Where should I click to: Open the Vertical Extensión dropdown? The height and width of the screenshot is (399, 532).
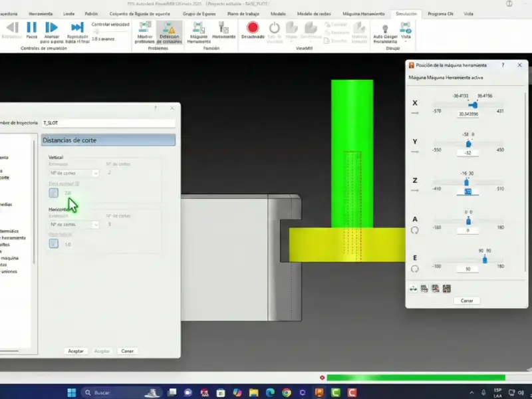click(x=73, y=173)
